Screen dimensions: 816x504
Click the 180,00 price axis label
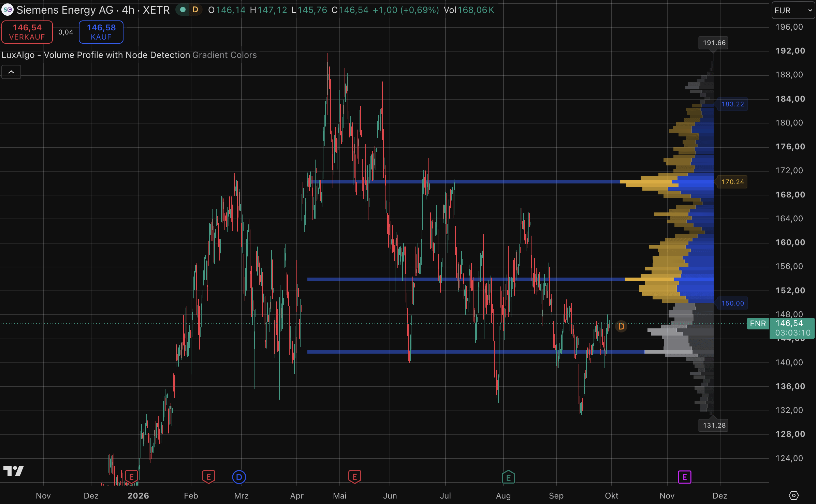789,122
